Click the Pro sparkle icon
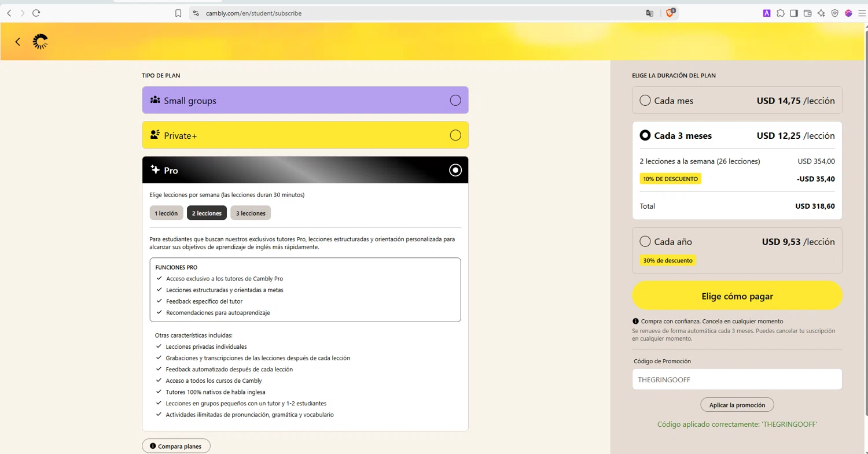868x454 pixels. click(155, 169)
